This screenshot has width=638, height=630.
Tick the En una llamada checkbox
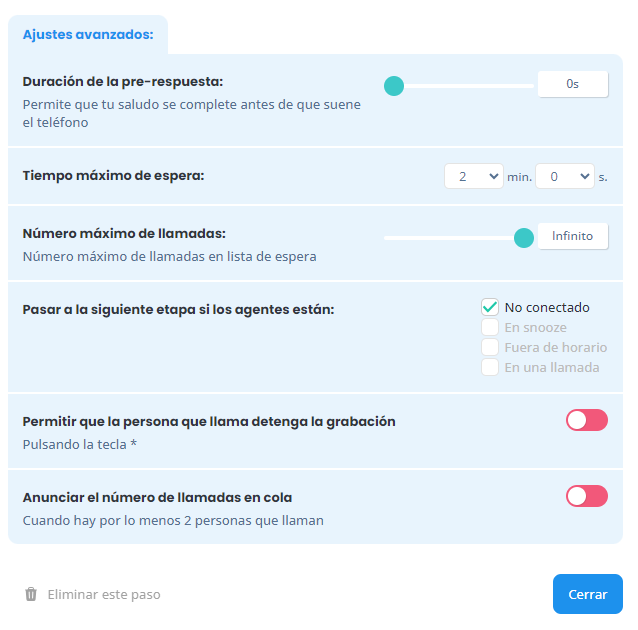coord(489,367)
